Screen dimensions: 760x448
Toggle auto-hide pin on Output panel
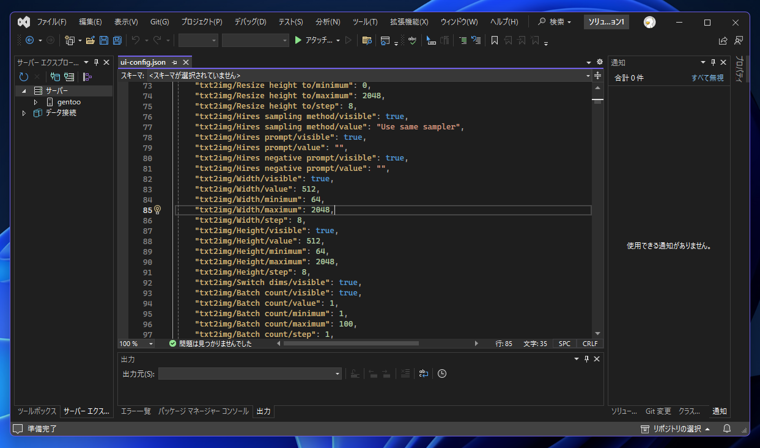coord(586,359)
